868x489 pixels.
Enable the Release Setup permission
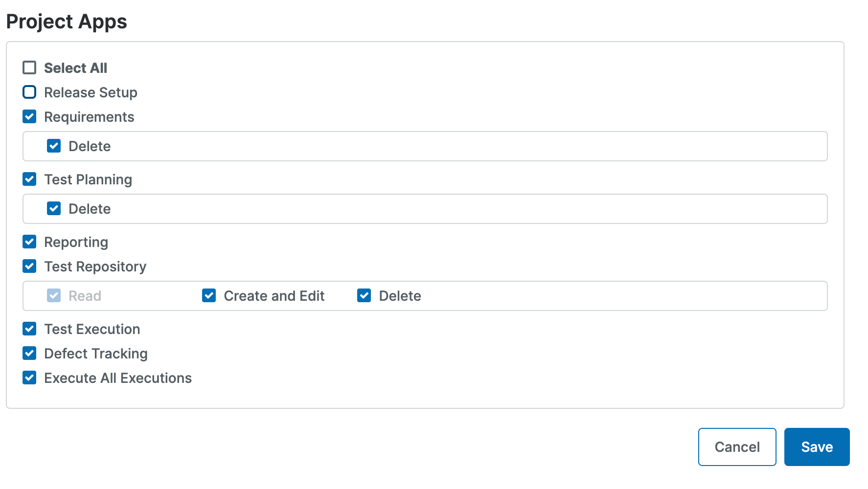29,92
